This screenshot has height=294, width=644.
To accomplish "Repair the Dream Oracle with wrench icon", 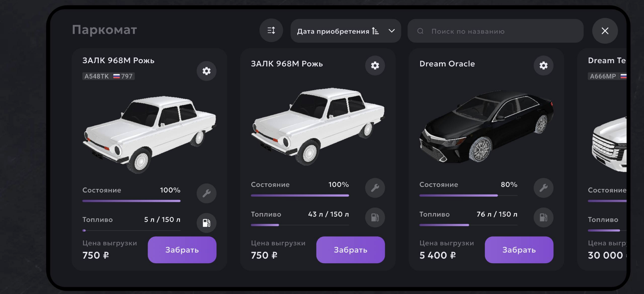I will tap(543, 188).
